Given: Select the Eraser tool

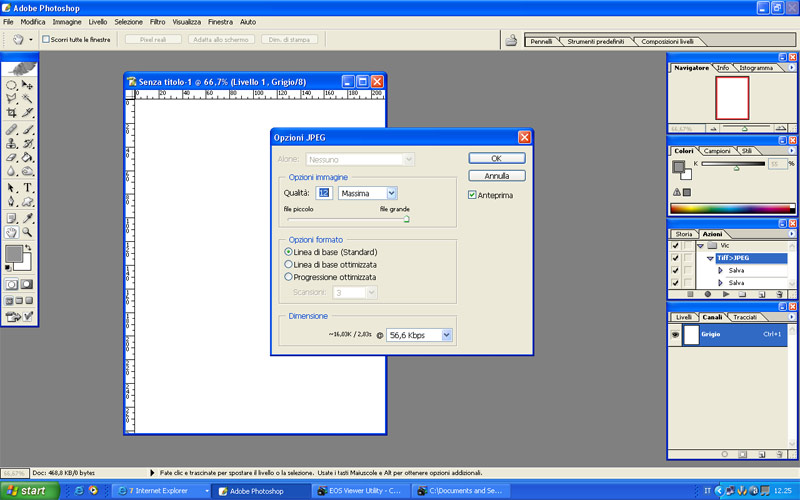Looking at the screenshot, I should pos(11,157).
